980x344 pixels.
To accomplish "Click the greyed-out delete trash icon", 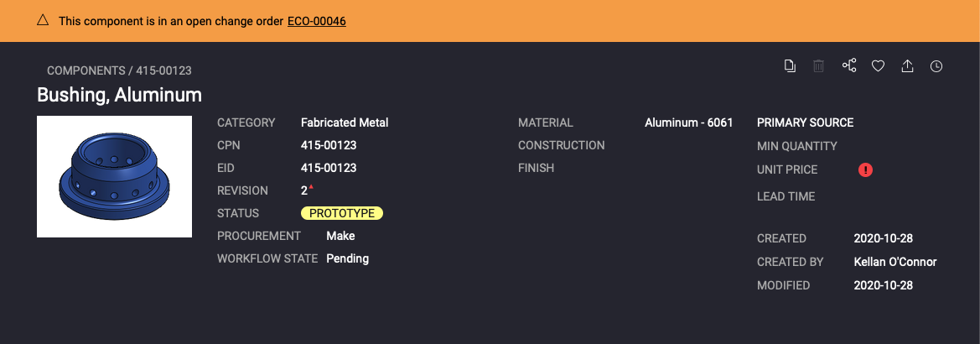I will coord(819,66).
